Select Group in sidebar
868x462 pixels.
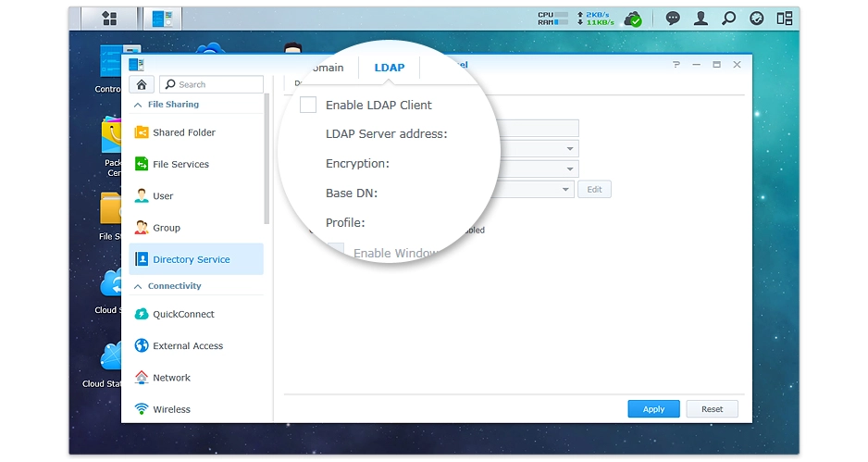pyautogui.click(x=196, y=228)
